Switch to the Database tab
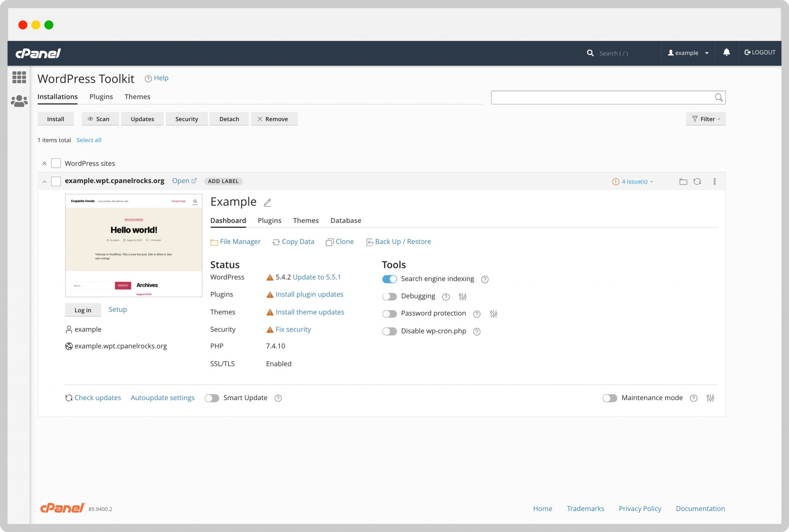The height and width of the screenshot is (532, 789). (x=345, y=220)
